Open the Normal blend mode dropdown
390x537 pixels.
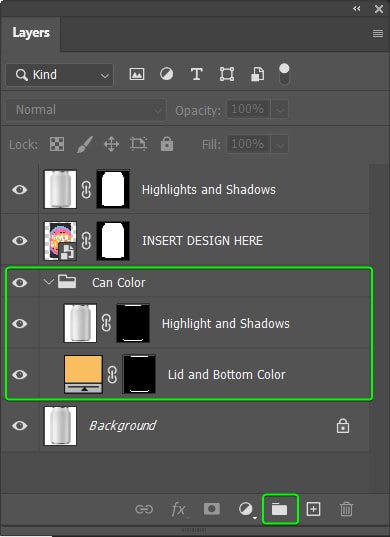point(85,110)
